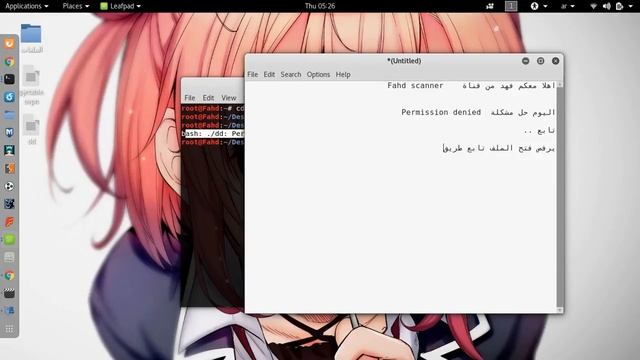Viewport: 640px width, 360px height.
Task: Show all applications grid in the dock
Action: [9, 329]
